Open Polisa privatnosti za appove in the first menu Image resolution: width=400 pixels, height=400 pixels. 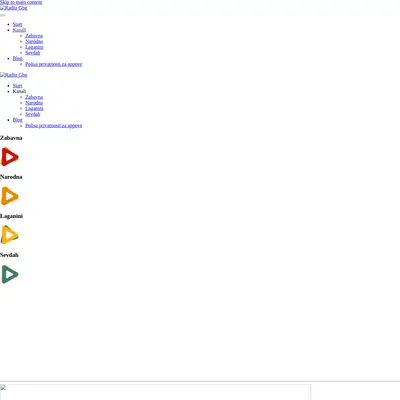pyautogui.click(x=54, y=64)
